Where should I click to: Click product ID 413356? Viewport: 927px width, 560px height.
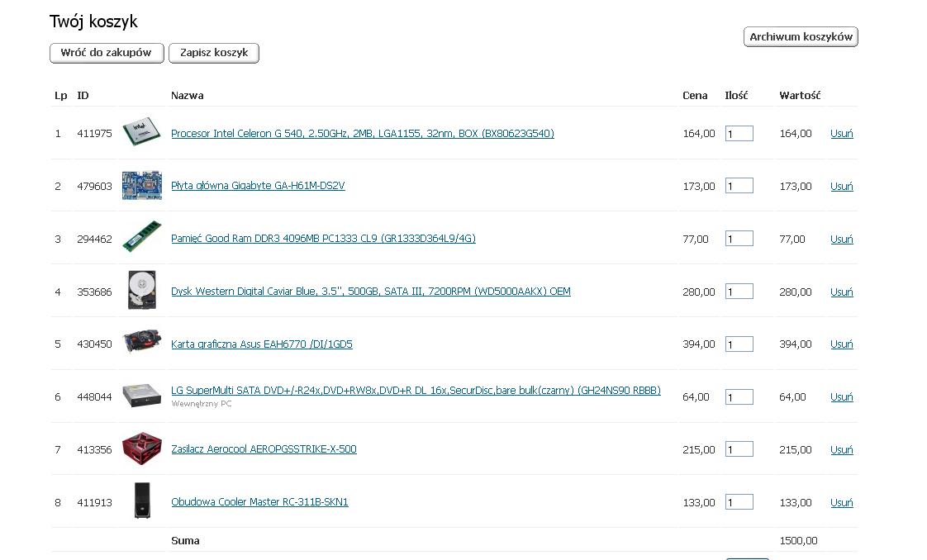(x=94, y=449)
